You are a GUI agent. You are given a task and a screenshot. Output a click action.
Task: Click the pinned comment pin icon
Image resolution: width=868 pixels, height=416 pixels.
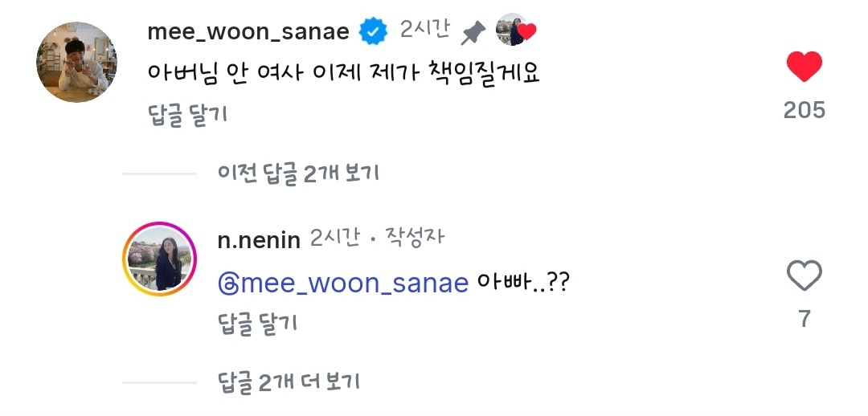pyautogui.click(x=473, y=31)
